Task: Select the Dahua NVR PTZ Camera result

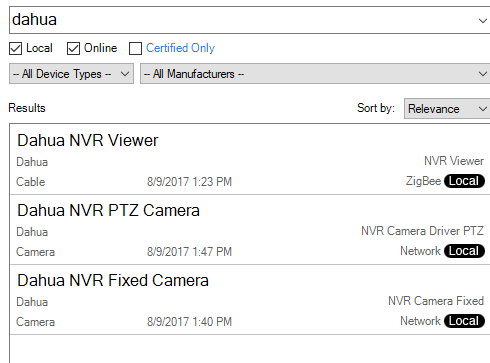Action: [250, 230]
